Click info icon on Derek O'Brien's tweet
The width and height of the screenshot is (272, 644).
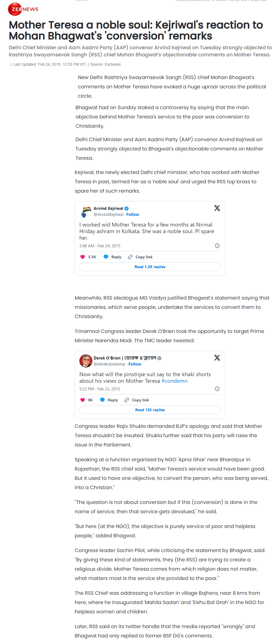(x=217, y=389)
